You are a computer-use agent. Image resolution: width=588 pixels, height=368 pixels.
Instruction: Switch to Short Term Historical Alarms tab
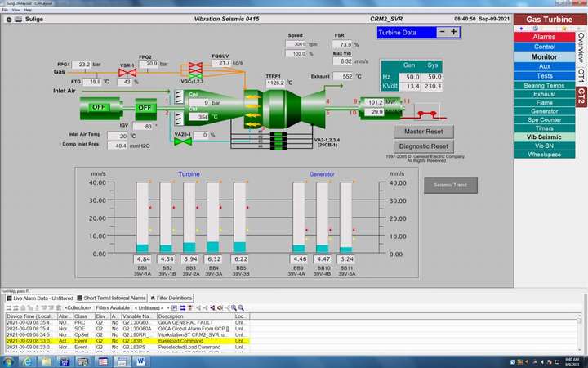pos(111,298)
